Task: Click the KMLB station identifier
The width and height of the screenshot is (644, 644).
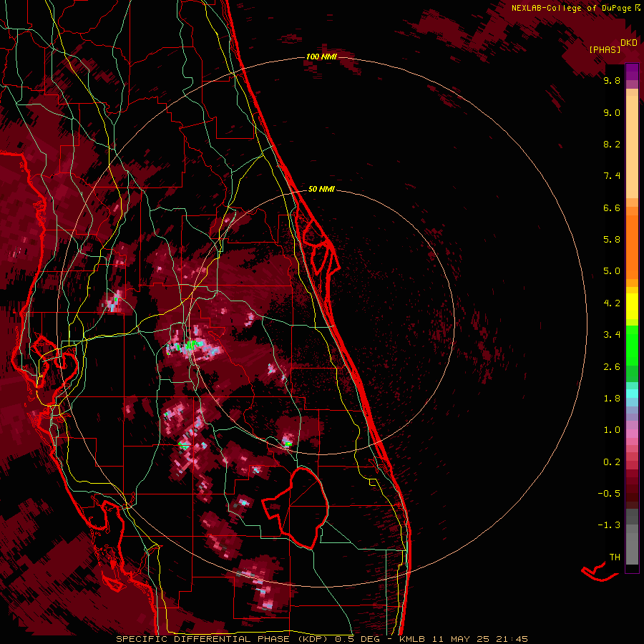Action: 412,639
